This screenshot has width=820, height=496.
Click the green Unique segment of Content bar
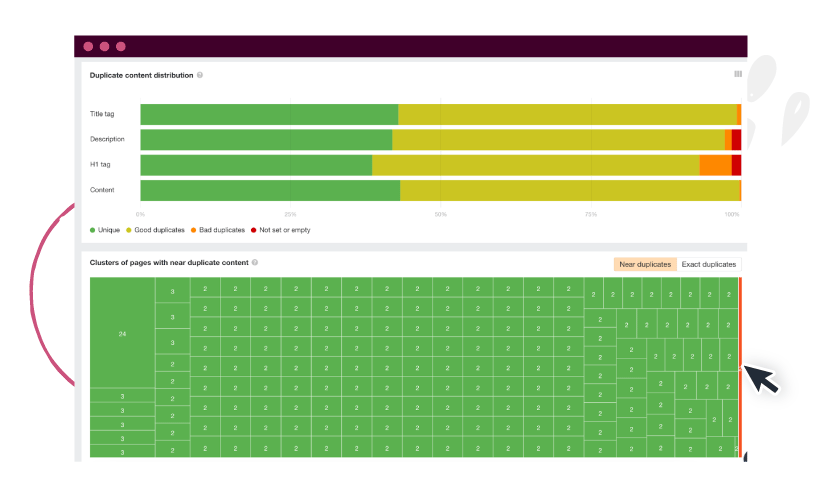tap(270, 190)
